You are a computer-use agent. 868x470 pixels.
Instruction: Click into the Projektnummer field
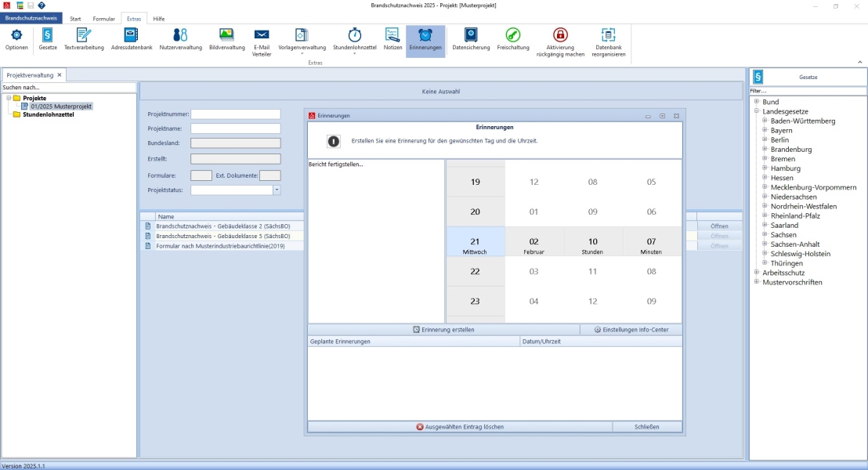(236, 114)
